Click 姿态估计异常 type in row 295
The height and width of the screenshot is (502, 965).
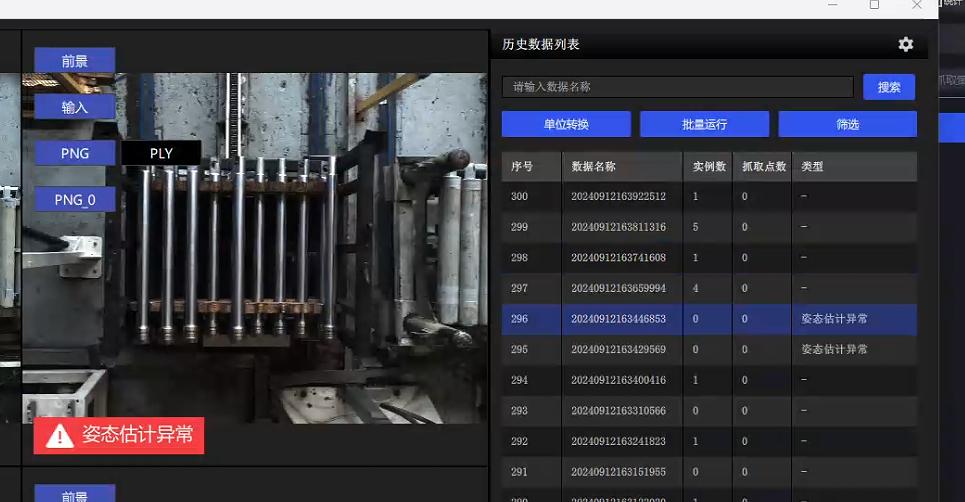[x=834, y=349]
